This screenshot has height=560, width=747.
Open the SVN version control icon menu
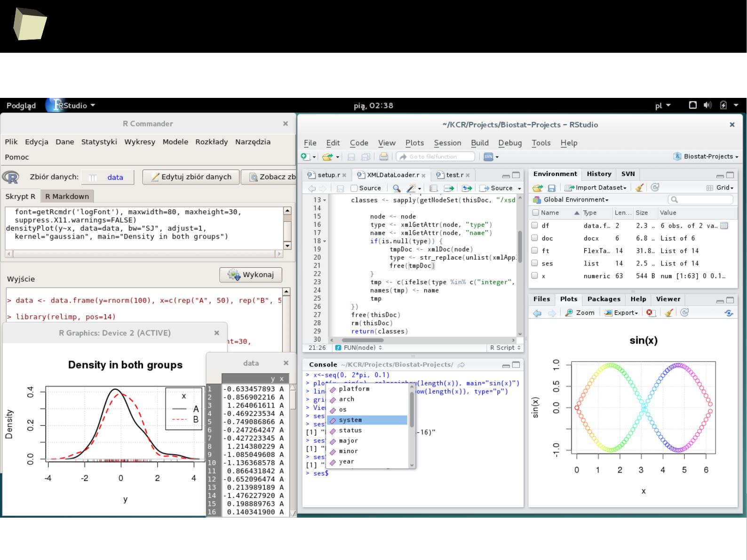(491, 157)
